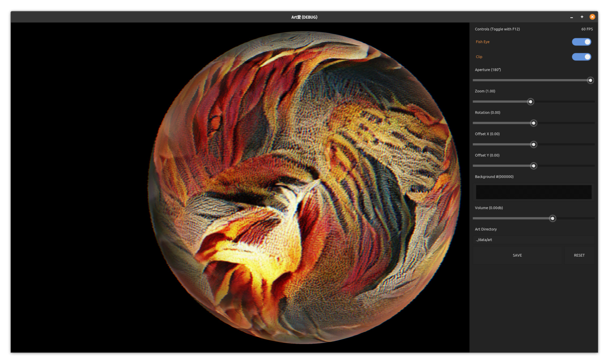Image resolution: width=610 pixels, height=364 pixels.
Task: Click the 60 FPS counter
Action: pyautogui.click(x=587, y=29)
